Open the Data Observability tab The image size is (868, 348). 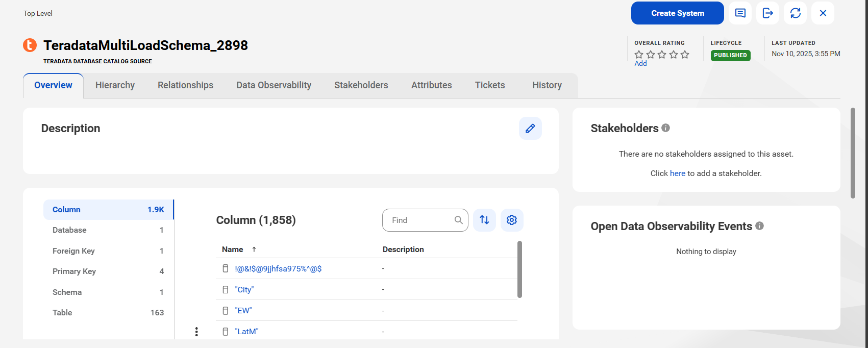[x=274, y=85]
